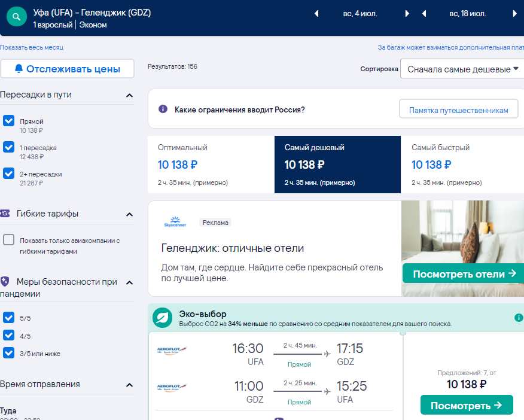Open the Сортировка dropdown

(x=462, y=69)
